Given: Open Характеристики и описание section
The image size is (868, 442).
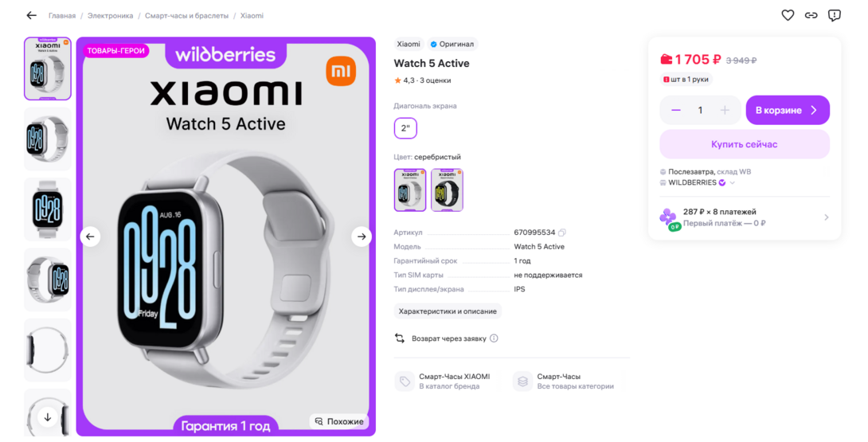Looking at the screenshot, I should pos(448,311).
